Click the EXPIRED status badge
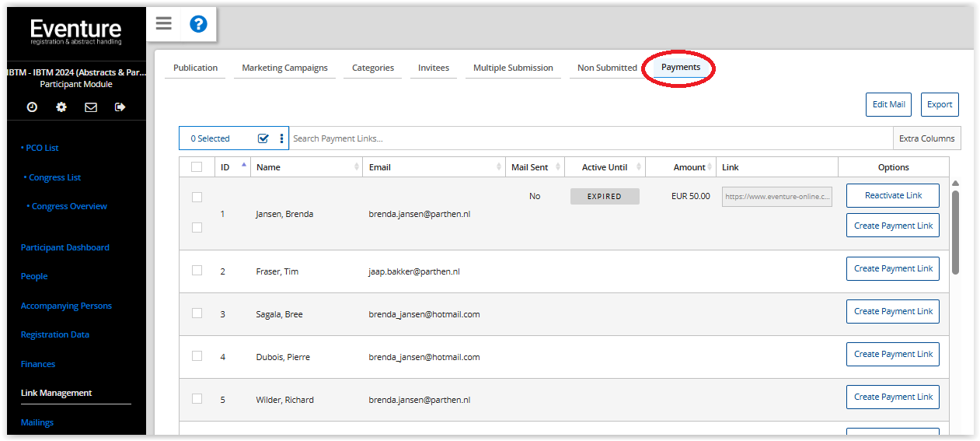This screenshot has height=441, width=980. click(x=605, y=197)
